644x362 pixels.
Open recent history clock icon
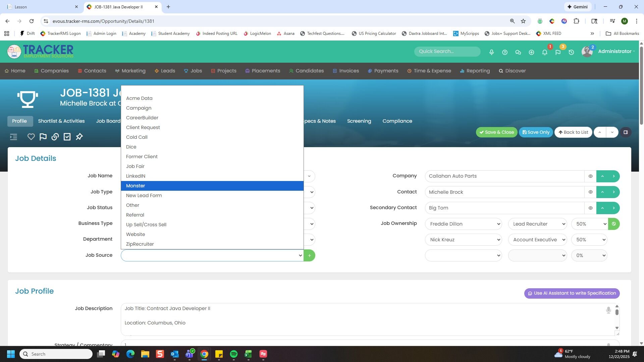coord(571,52)
